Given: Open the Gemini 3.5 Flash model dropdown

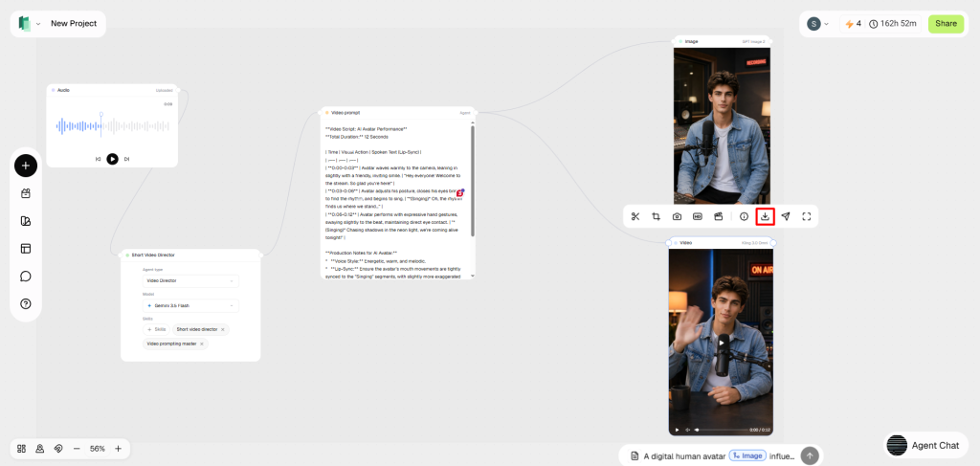Looking at the screenshot, I should [190, 306].
